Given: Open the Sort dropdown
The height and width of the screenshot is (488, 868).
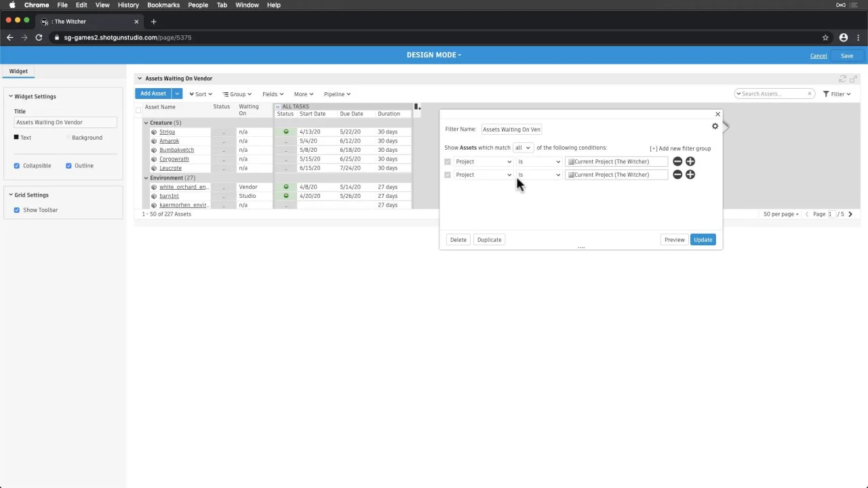Looking at the screenshot, I should click(201, 94).
